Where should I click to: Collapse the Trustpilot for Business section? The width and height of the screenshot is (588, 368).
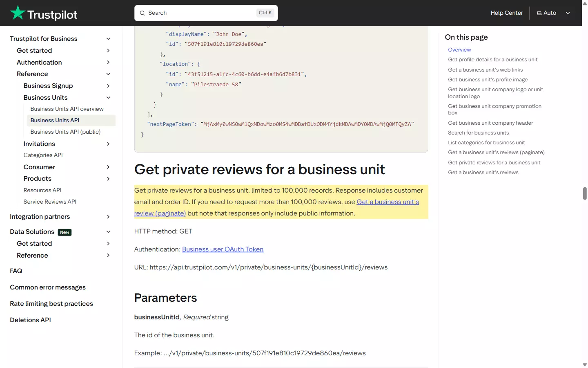(x=108, y=39)
